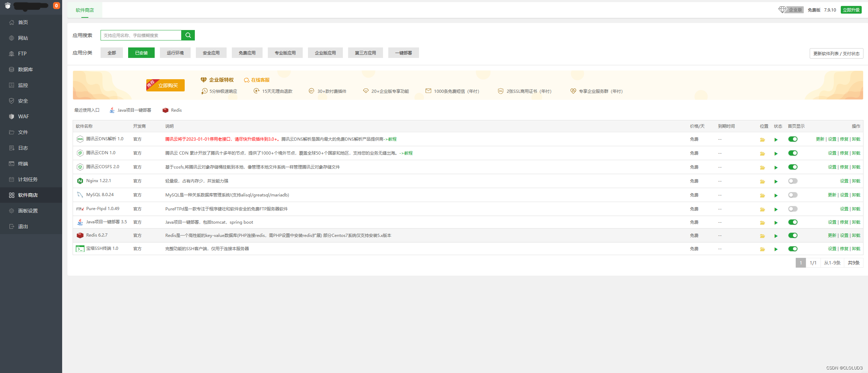
Task: Click the 首页 home icon in sidebar
Action: click(12, 22)
